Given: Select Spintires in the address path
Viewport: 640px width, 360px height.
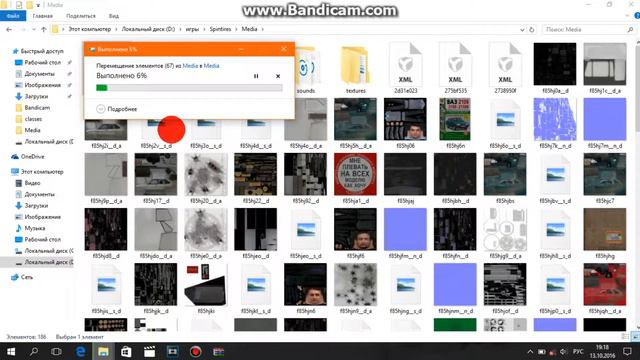Looking at the screenshot, I should click(x=220, y=29).
